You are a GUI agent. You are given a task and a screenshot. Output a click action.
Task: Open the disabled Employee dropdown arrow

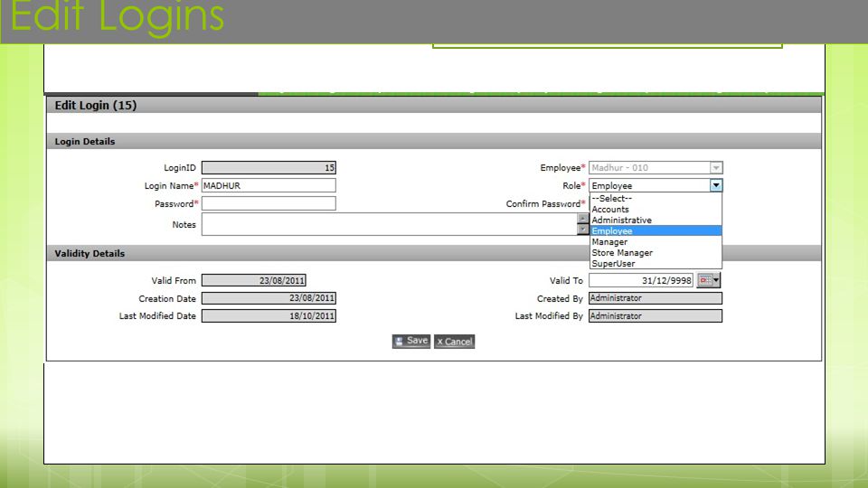point(716,168)
